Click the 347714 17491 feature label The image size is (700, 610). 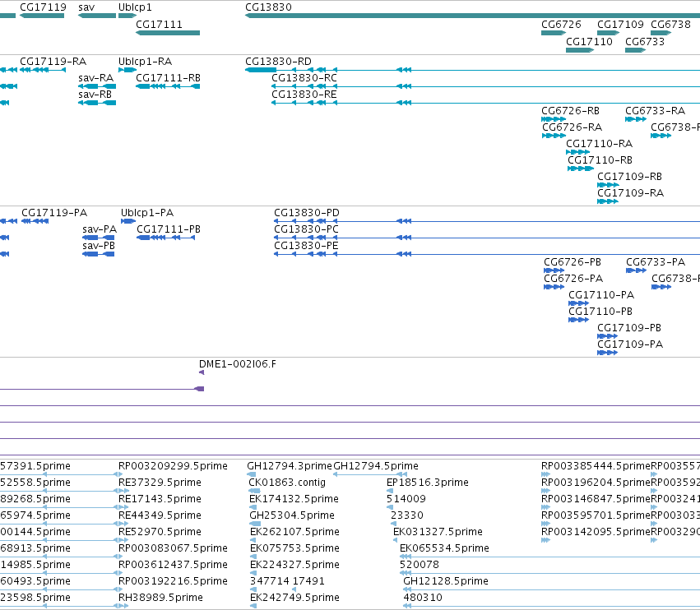point(287,580)
